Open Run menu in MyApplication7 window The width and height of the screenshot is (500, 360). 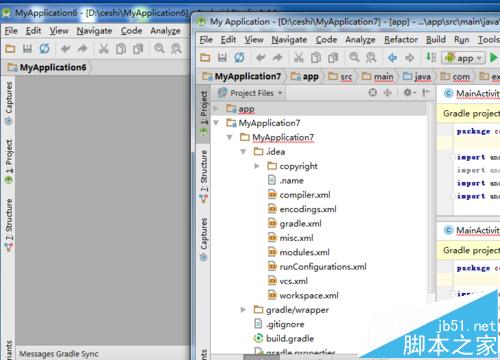point(462,40)
